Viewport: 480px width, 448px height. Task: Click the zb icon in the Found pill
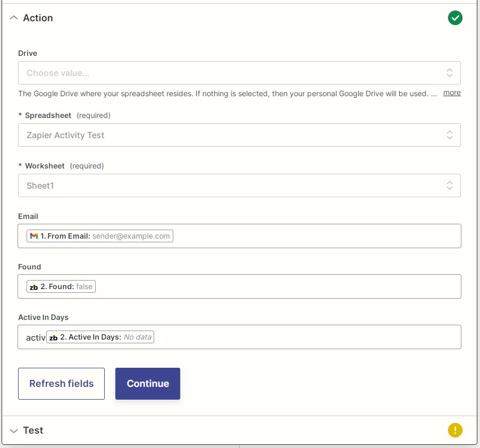34,286
